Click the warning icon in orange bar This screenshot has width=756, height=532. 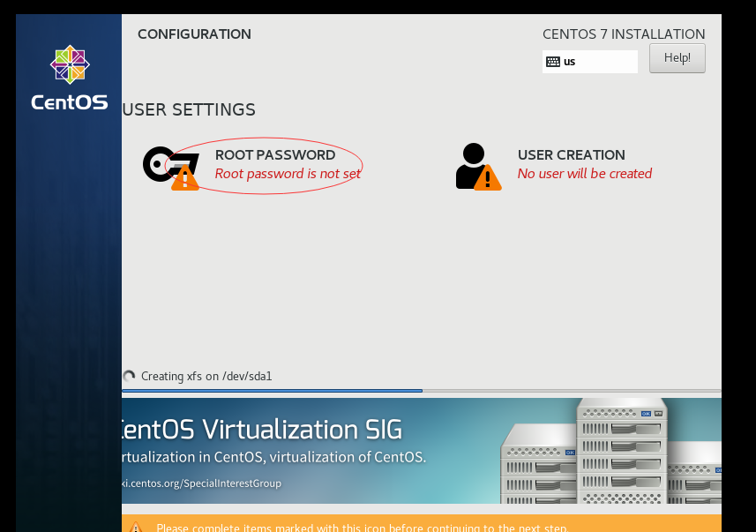pyautogui.click(x=136, y=527)
